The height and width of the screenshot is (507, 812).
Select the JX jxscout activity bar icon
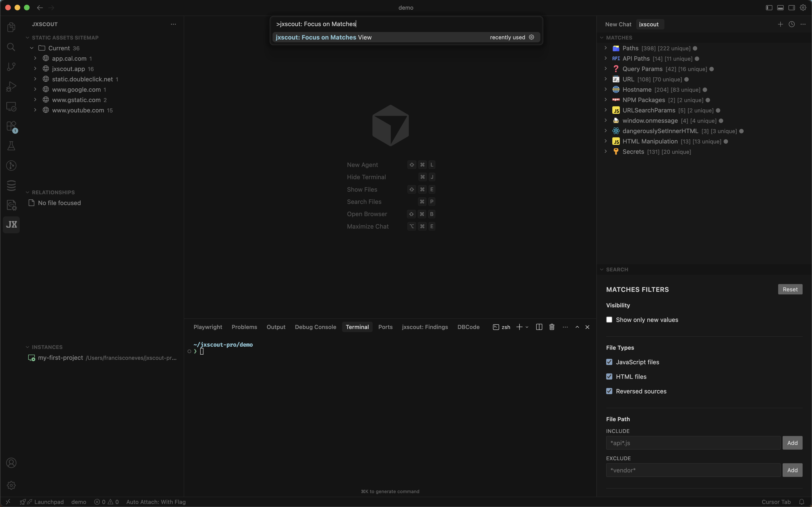point(11,224)
